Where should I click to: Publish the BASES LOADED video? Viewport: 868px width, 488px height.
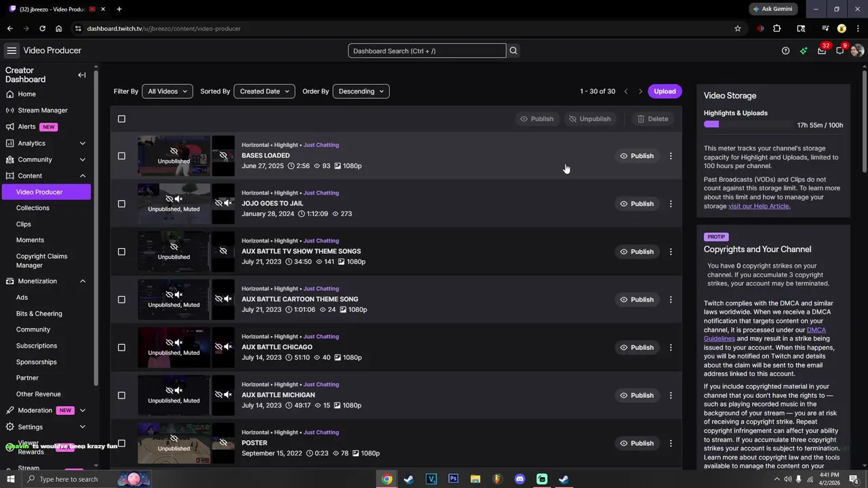click(x=637, y=156)
